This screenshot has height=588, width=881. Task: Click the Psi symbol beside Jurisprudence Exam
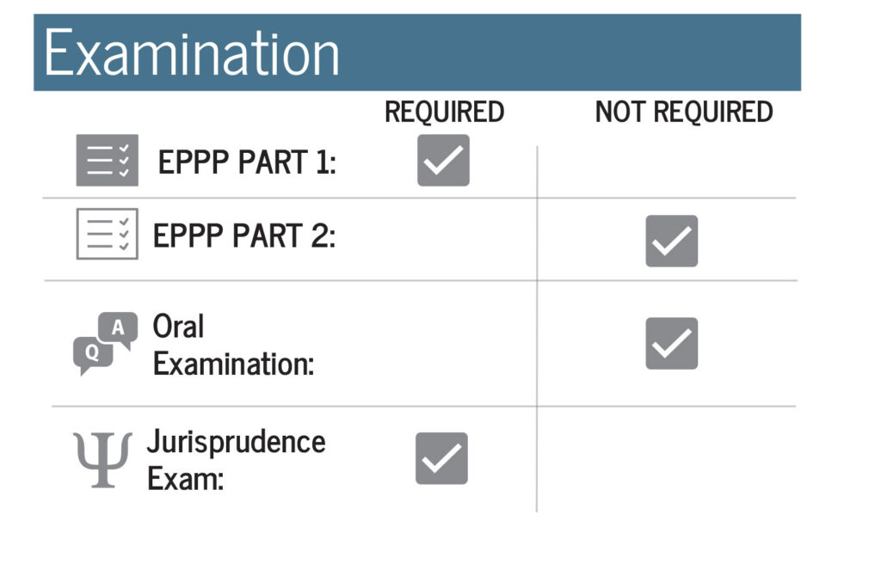click(103, 460)
